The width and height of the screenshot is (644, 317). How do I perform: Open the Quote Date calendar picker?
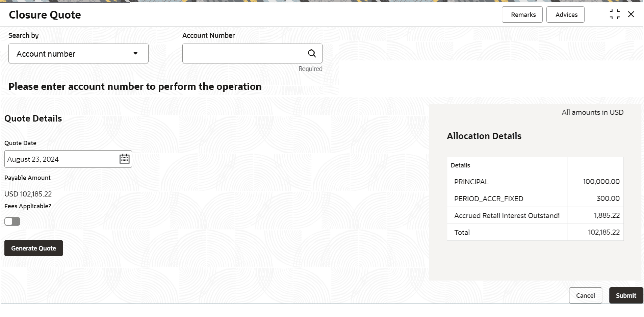[x=124, y=159]
